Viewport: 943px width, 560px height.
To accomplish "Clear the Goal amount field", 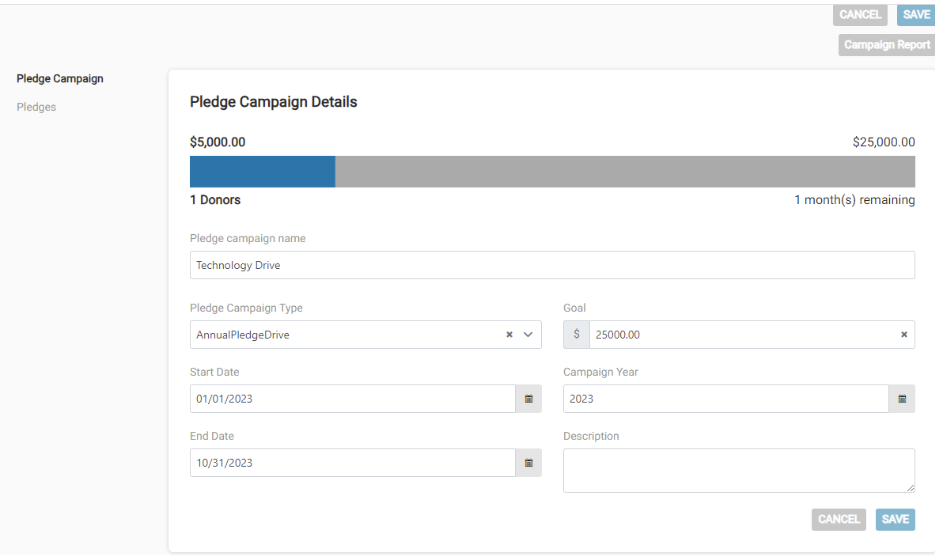I will click(x=903, y=335).
